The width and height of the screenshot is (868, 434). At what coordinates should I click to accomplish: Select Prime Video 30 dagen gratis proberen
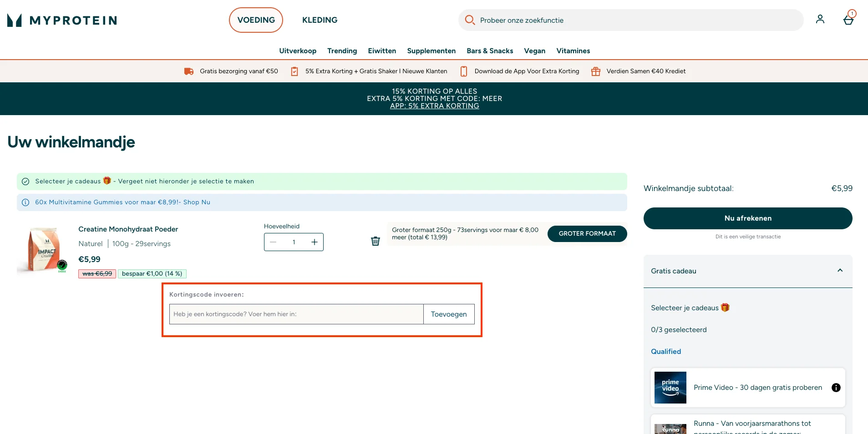758,388
